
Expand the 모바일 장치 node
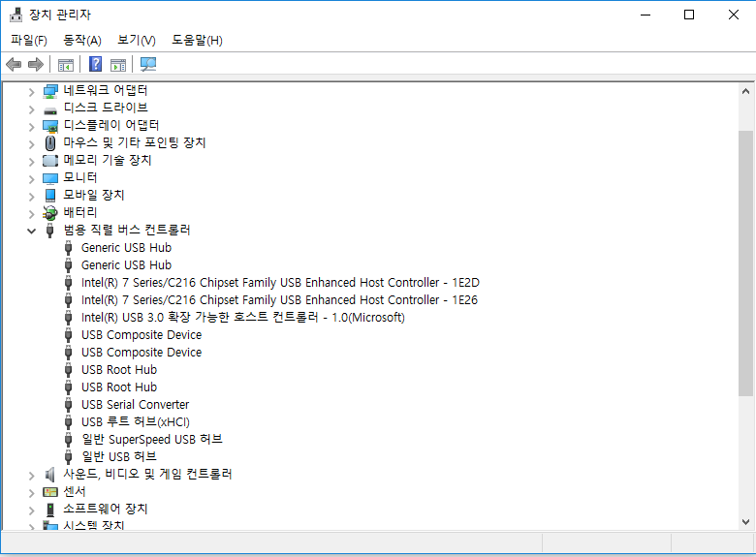click(31, 197)
